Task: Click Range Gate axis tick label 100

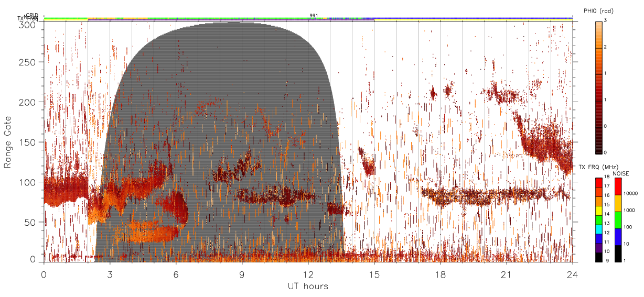Action: coord(28,182)
